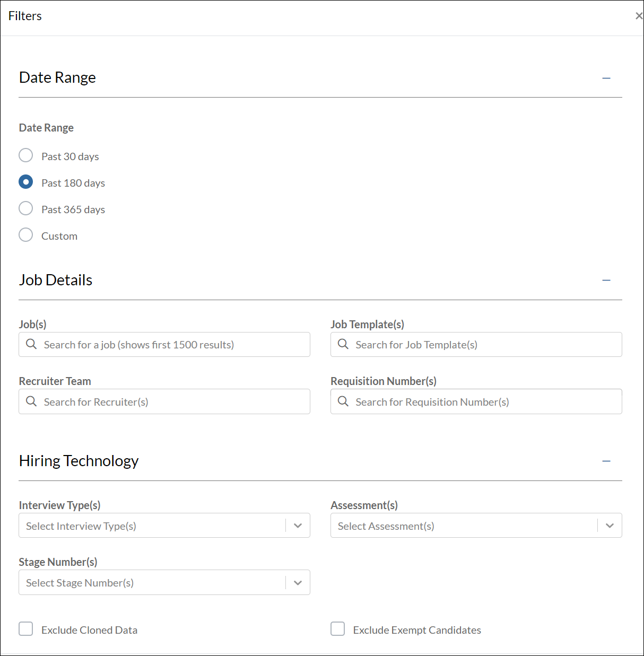The image size is (644, 656).
Task: Click the search icon in Job(s) field
Action: coord(31,344)
